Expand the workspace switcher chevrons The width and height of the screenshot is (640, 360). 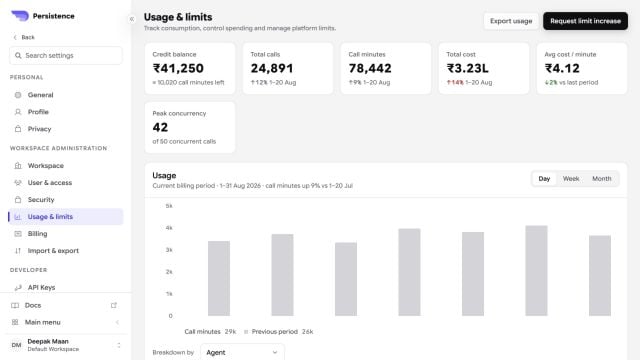tap(119, 345)
